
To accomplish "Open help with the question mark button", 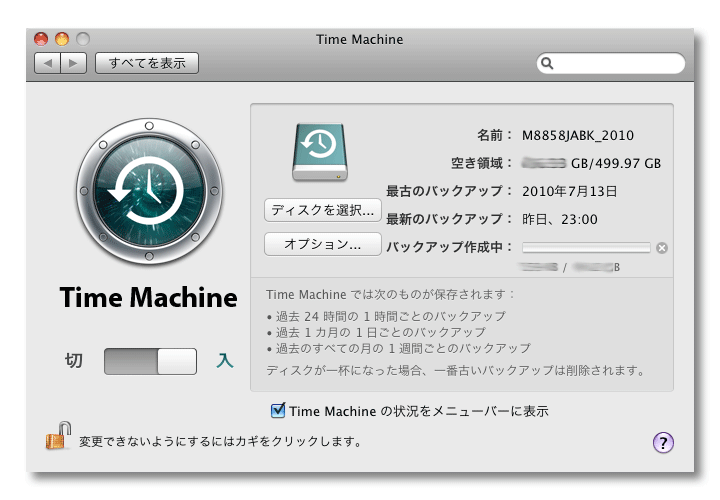I will click(x=663, y=443).
